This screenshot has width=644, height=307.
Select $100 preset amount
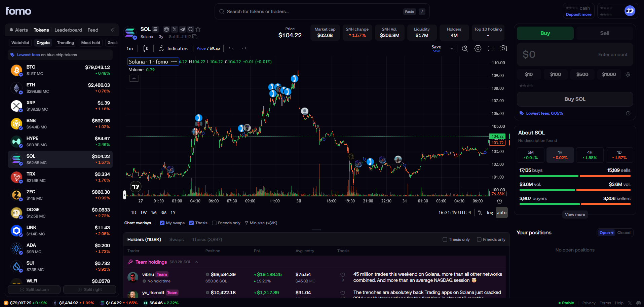(x=556, y=74)
